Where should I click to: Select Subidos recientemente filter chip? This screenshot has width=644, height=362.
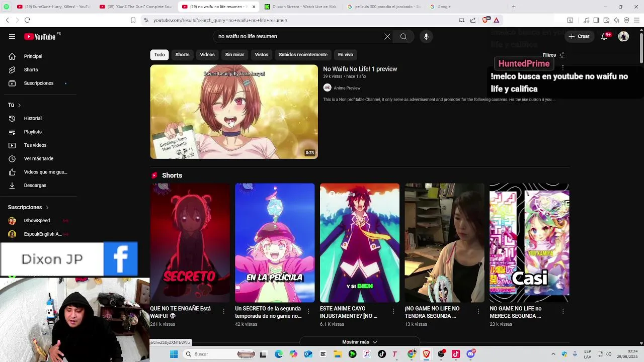point(303,54)
